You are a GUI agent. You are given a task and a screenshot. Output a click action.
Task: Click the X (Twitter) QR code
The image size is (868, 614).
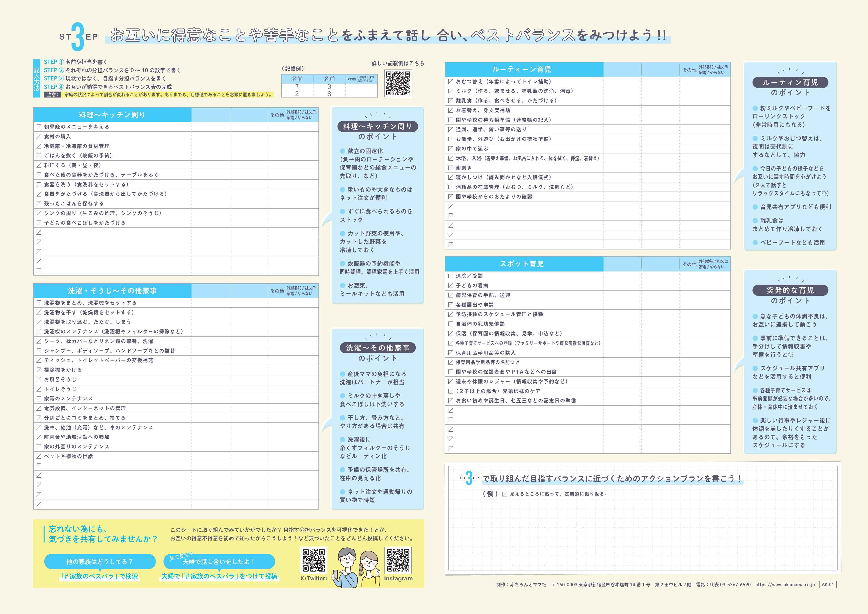coord(313,560)
